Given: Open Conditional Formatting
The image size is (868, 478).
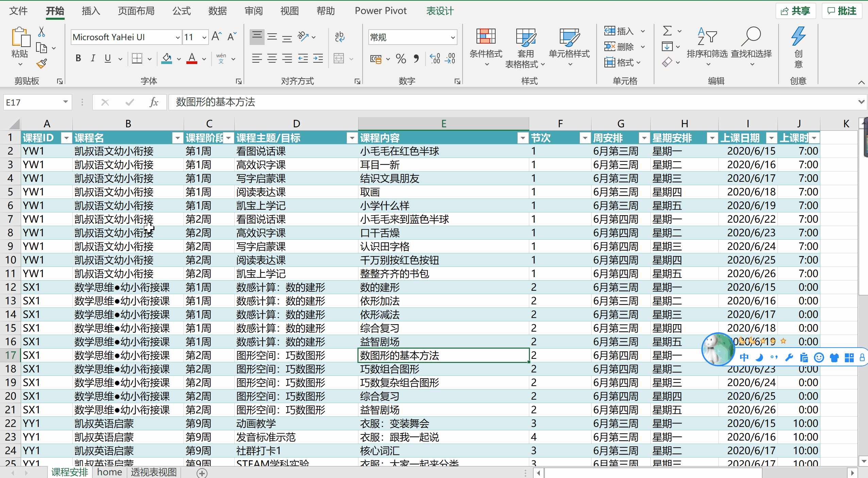Looking at the screenshot, I should coord(486,47).
